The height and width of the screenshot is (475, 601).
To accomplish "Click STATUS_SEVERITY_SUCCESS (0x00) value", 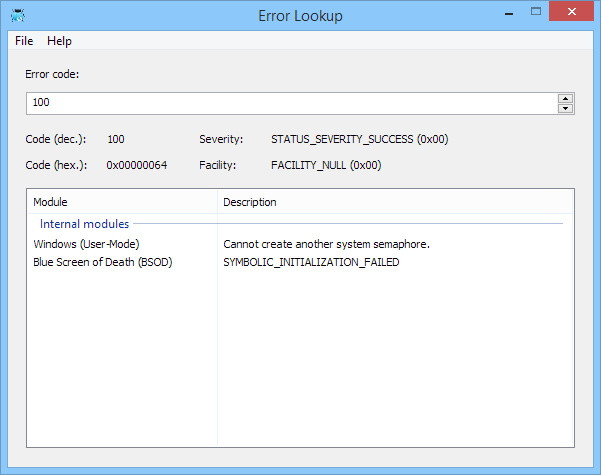I will [360, 139].
